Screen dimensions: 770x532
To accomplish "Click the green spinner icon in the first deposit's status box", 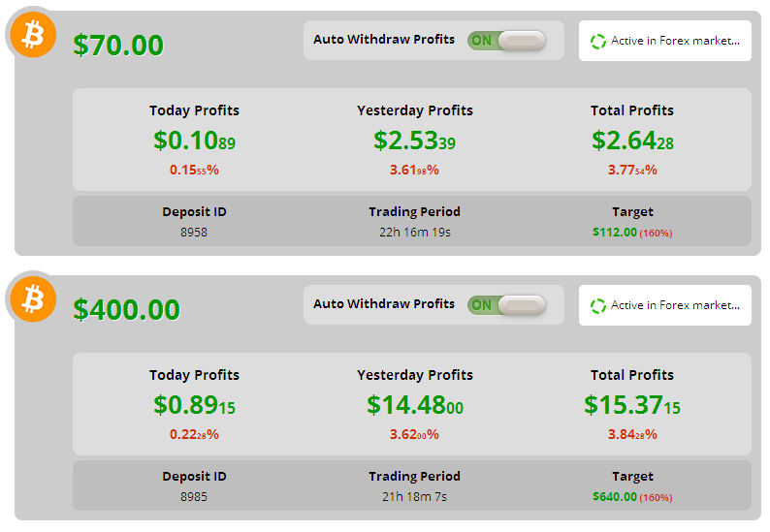I will coord(597,42).
